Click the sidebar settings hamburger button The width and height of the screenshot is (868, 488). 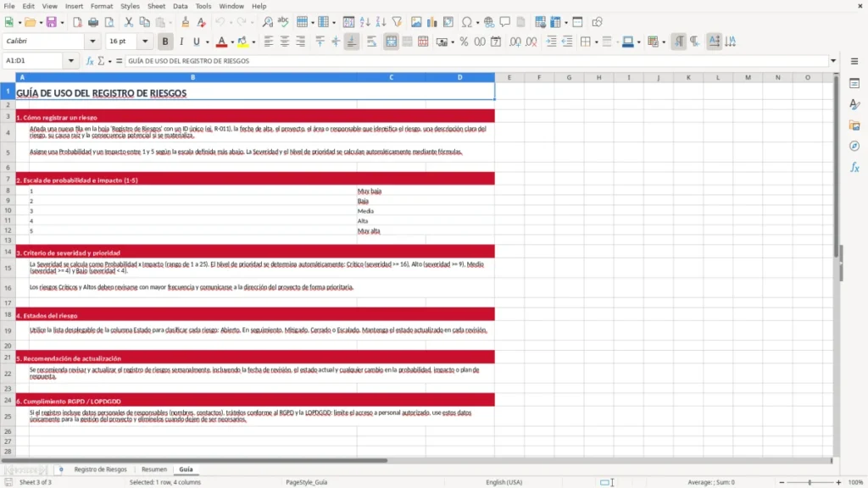click(x=854, y=61)
